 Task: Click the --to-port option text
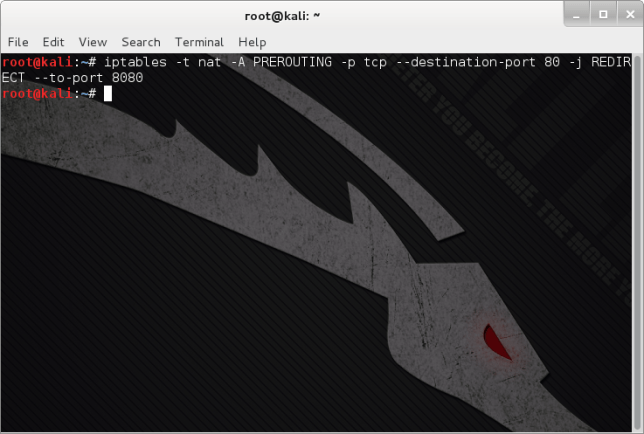pos(69,78)
